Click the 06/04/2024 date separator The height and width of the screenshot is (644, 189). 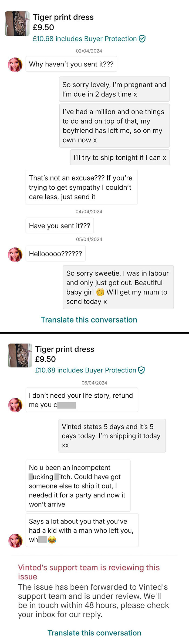click(x=94, y=383)
